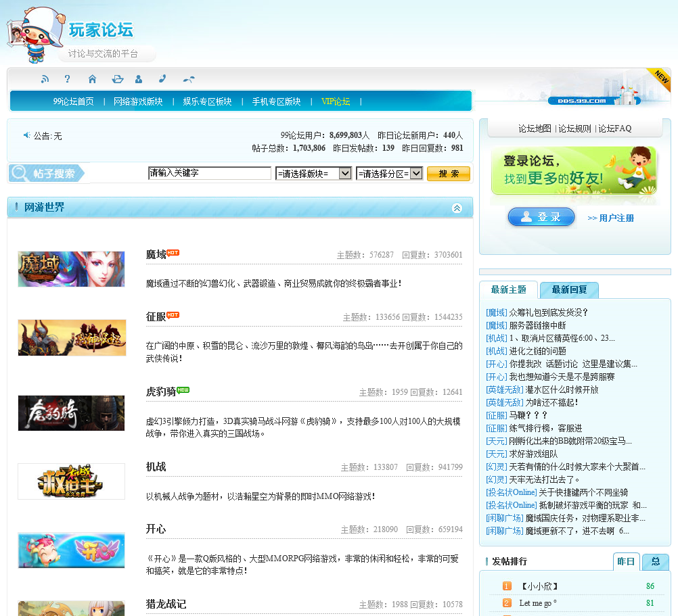This screenshot has height=616, width=678.
Task: Open the 机战 game banner thumbnail
Action: 71,481
